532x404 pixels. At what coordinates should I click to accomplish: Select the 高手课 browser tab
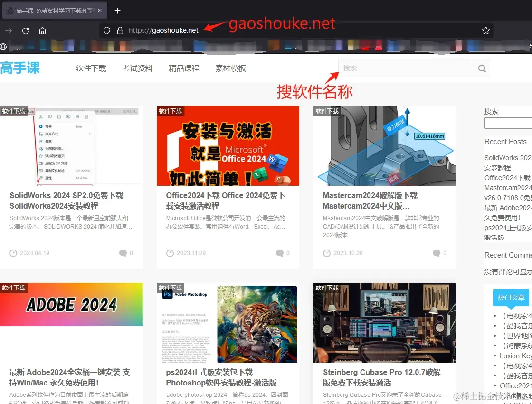click(52, 10)
